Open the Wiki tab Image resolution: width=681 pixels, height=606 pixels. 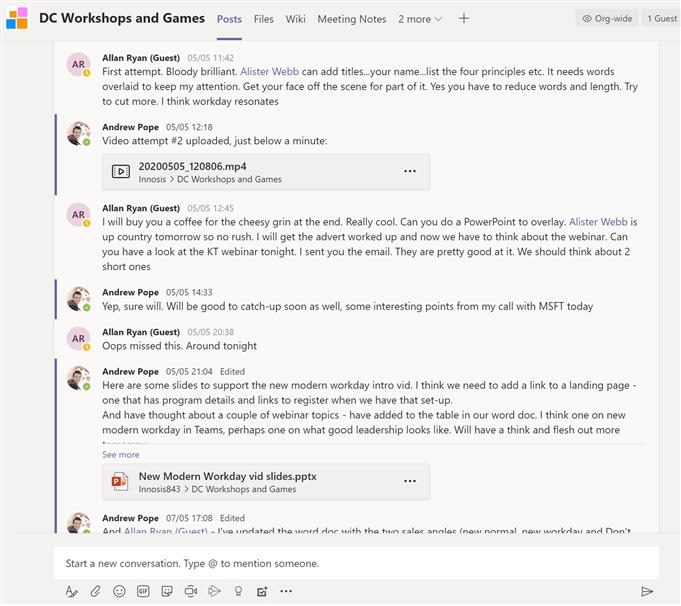[x=295, y=19]
